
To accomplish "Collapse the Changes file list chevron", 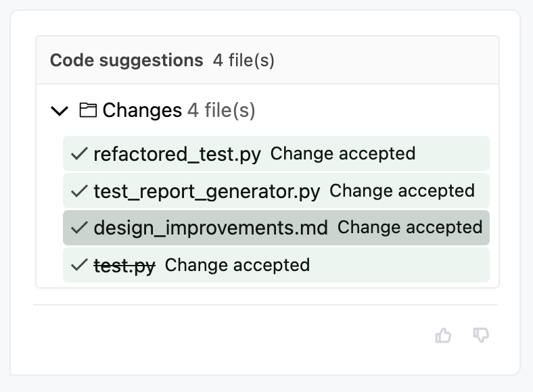I will pyautogui.click(x=60, y=111).
